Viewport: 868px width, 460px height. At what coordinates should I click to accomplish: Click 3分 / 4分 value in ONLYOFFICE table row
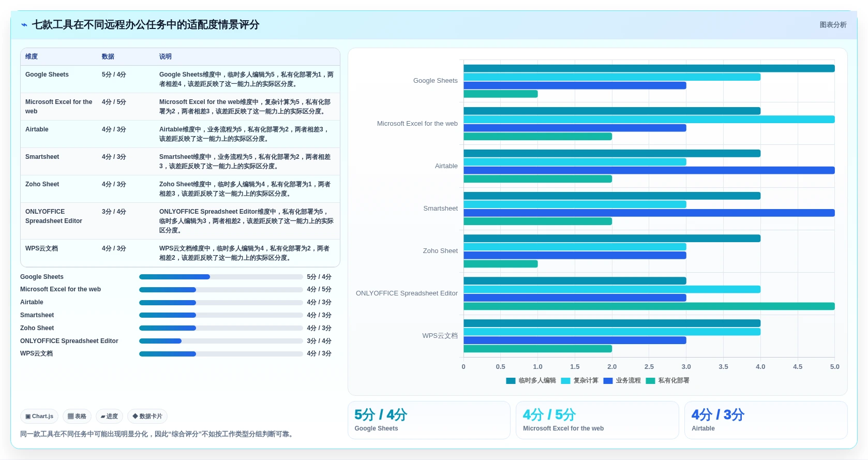coord(114,212)
